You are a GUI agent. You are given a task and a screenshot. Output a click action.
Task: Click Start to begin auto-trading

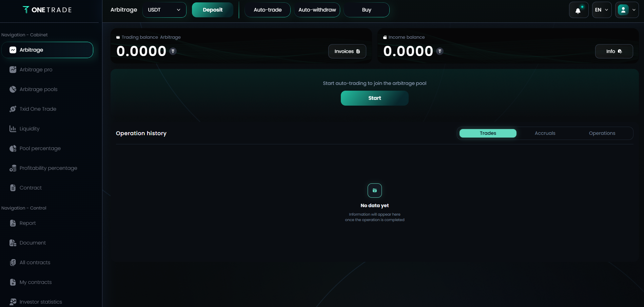[374, 98]
